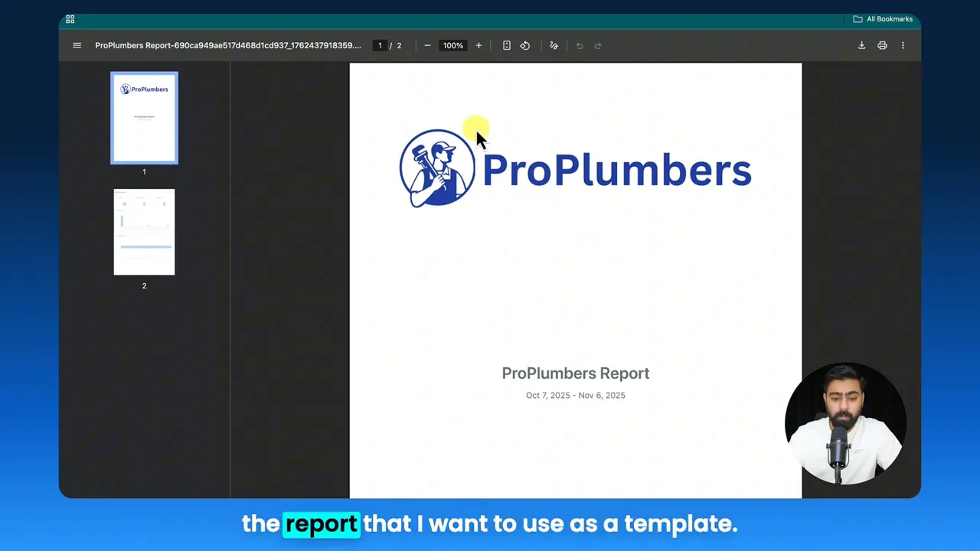This screenshot has height=551, width=980.
Task: Open the All Bookmarks panel
Action: pyautogui.click(x=883, y=18)
